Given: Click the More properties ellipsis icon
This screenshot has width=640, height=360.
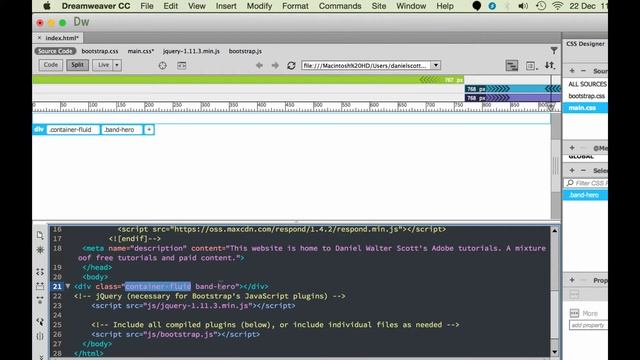Looking at the screenshot, I should coord(574,313).
